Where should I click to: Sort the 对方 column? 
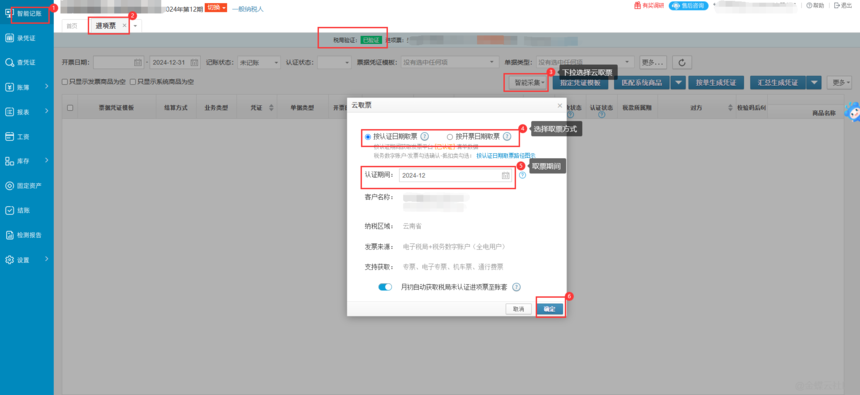(x=730, y=108)
